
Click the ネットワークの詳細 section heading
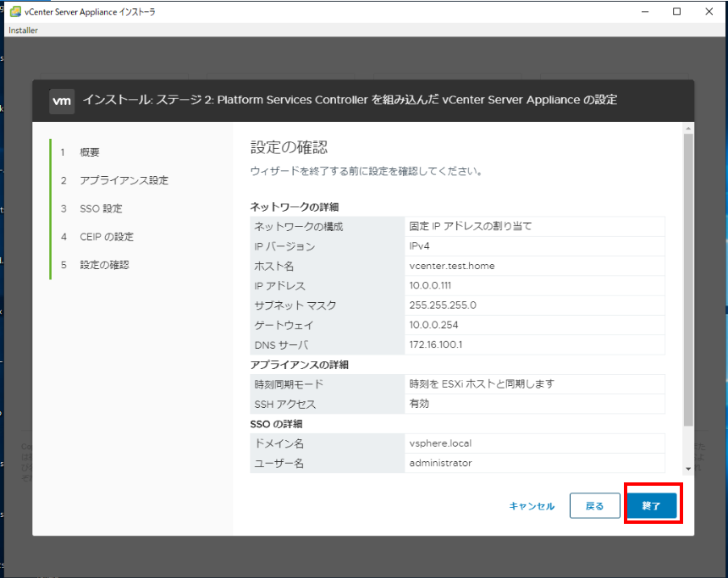pyautogui.click(x=295, y=207)
